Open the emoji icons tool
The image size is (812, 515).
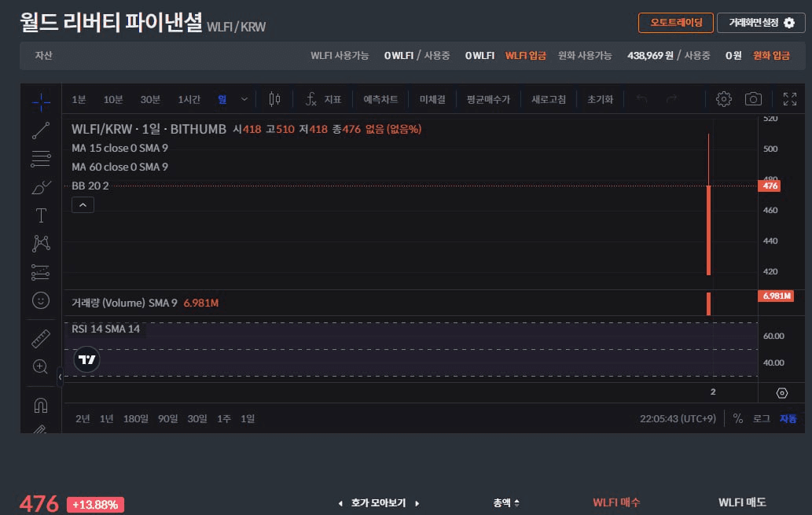[41, 300]
